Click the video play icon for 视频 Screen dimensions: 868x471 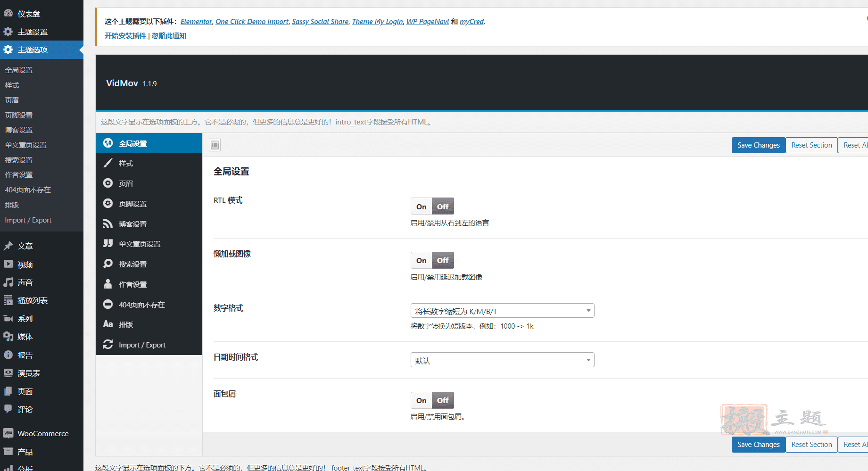[x=8, y=264]
